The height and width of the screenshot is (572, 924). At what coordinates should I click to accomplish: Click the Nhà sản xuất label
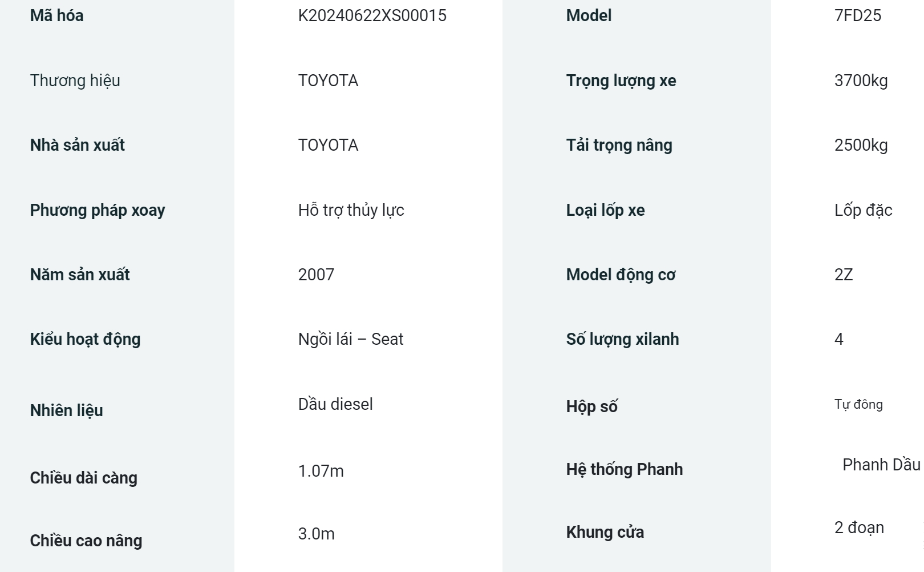(x=77, y=145)
